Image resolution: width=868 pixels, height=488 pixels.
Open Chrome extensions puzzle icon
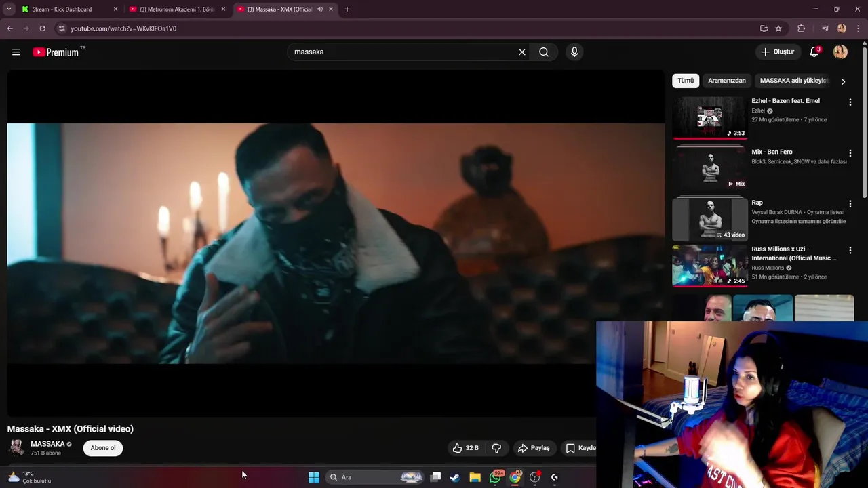coord(802,28)
